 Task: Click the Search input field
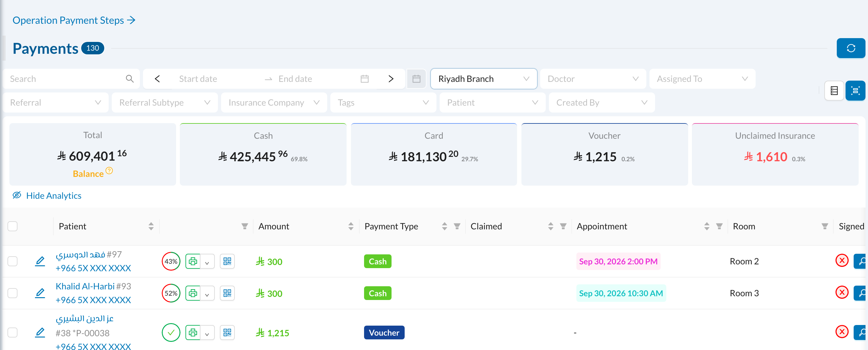(x=71, y=79)
